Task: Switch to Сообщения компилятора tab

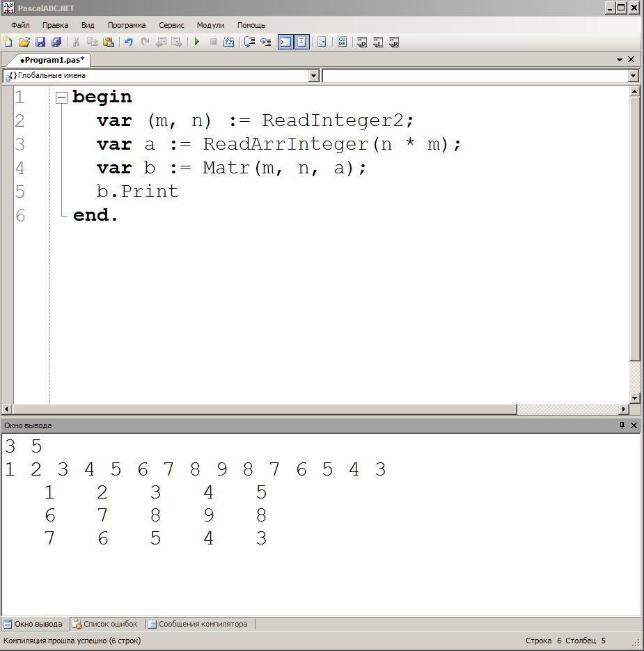Action: pos(198,624)
